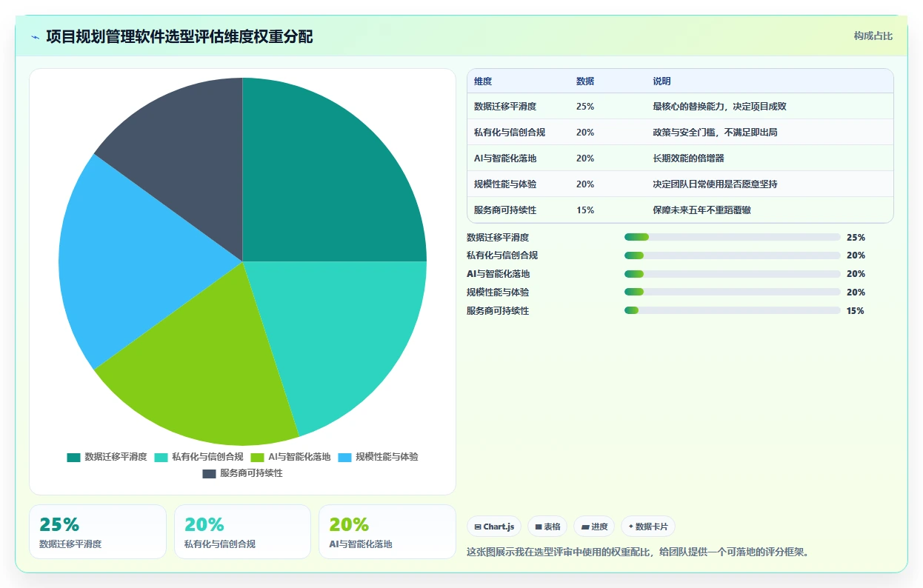
Task: Click the 数据迁移平滑度 progress bar
Action: [732, 237]
